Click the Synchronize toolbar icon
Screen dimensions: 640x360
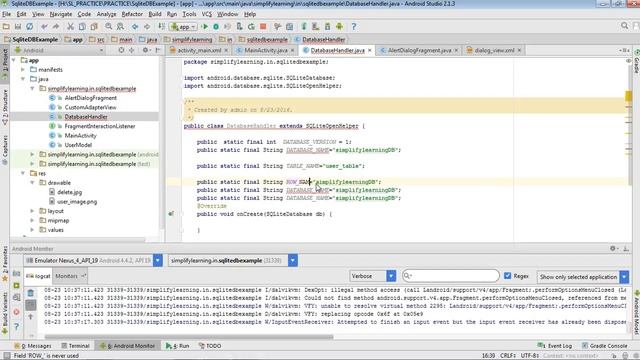pyautogui.click(x=29, y=27)
